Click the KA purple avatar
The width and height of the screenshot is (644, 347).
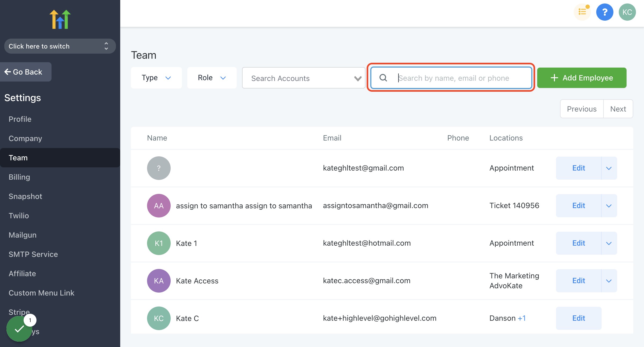point(159,281)
